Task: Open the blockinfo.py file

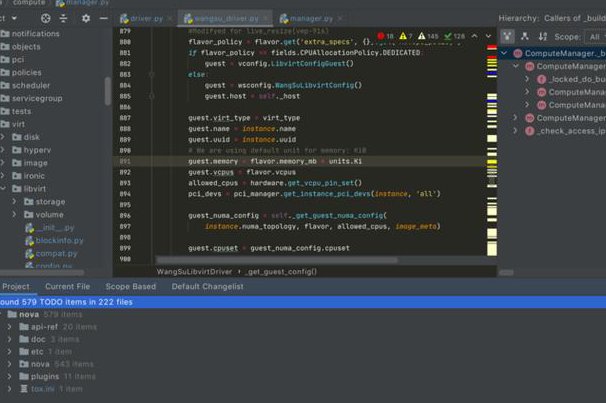Action: click(54, 240)
